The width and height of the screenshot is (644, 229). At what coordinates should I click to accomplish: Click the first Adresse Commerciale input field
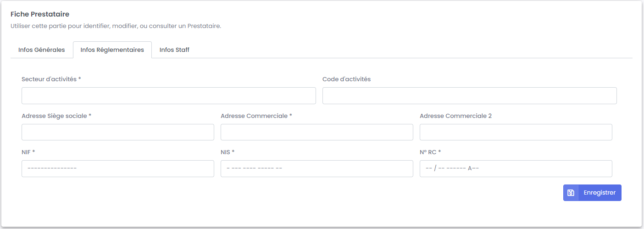click(316, 132)
